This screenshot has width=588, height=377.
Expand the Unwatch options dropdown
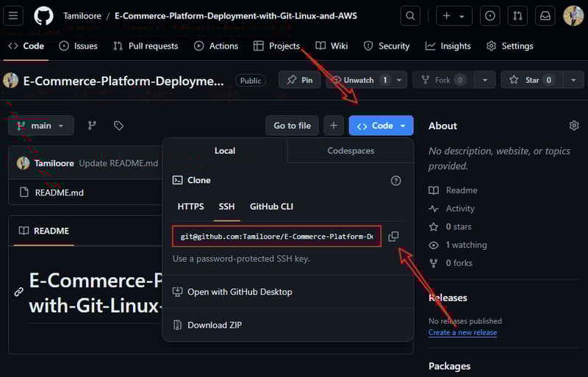click(400, 80)
